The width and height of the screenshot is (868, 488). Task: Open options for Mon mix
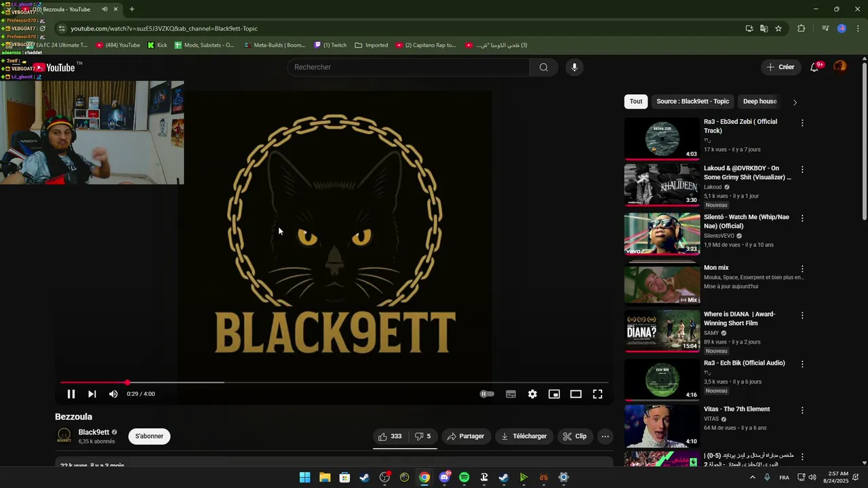tap(802, 269)
